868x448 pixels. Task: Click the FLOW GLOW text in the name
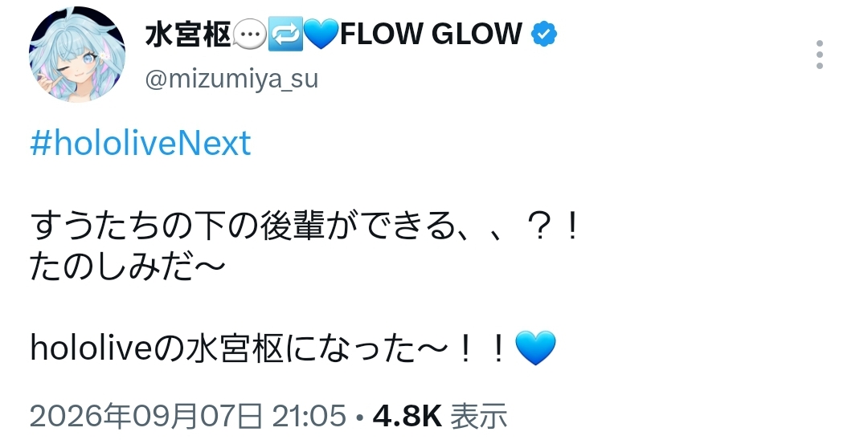432,35
